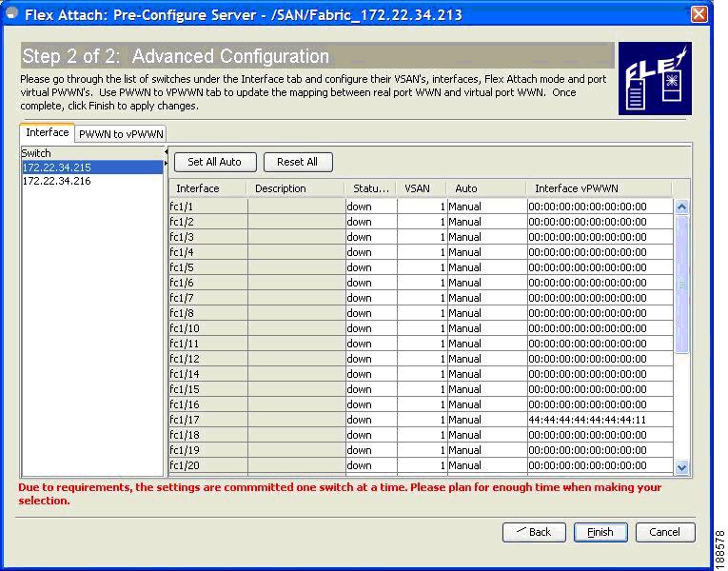Click the Reset All button
Screen dimensions: 728x571
tap(298, 162)
